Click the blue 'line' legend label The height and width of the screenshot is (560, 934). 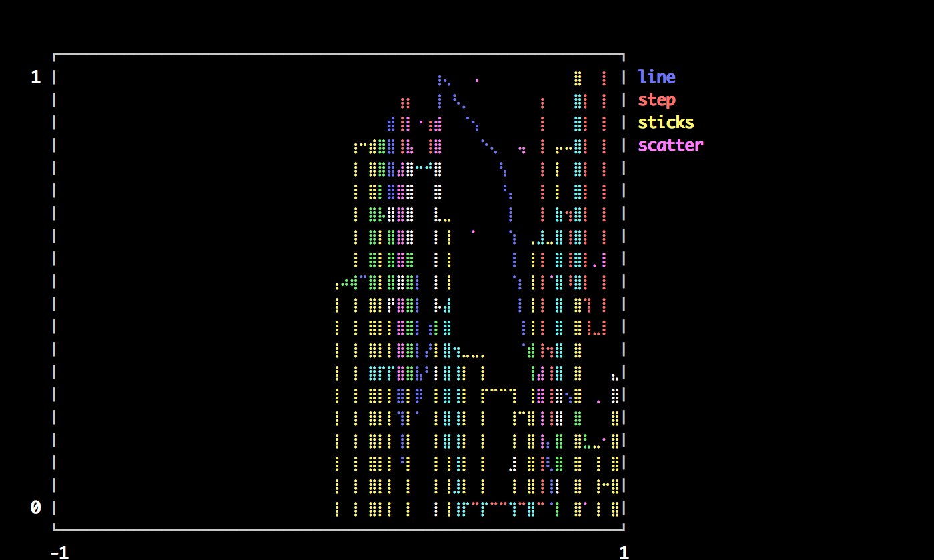point(656,77)
